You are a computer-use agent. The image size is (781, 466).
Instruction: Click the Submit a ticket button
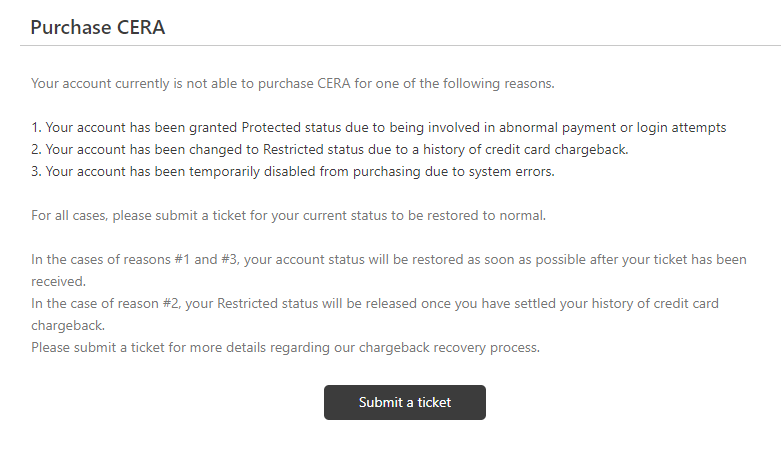pos(404,402)
